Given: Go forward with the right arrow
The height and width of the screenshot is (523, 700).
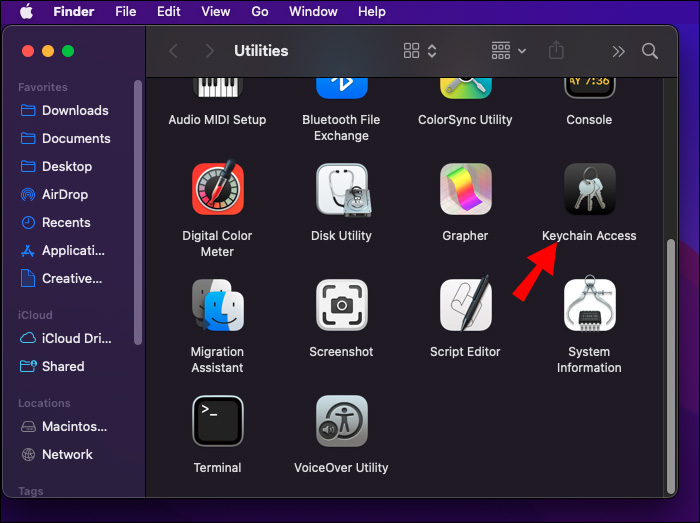Looking at the screenshot, I should (x=209, y=51).
